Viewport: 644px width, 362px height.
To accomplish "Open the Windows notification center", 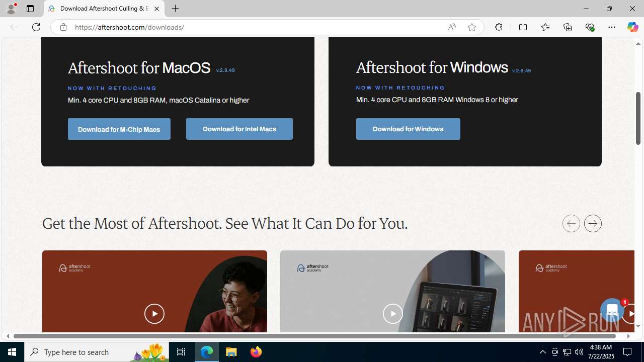I will point(628,352).
